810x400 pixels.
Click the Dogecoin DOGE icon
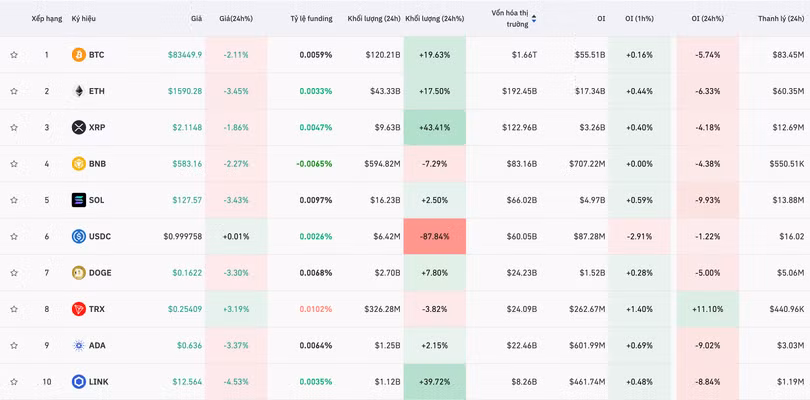[x=79, y=273]
